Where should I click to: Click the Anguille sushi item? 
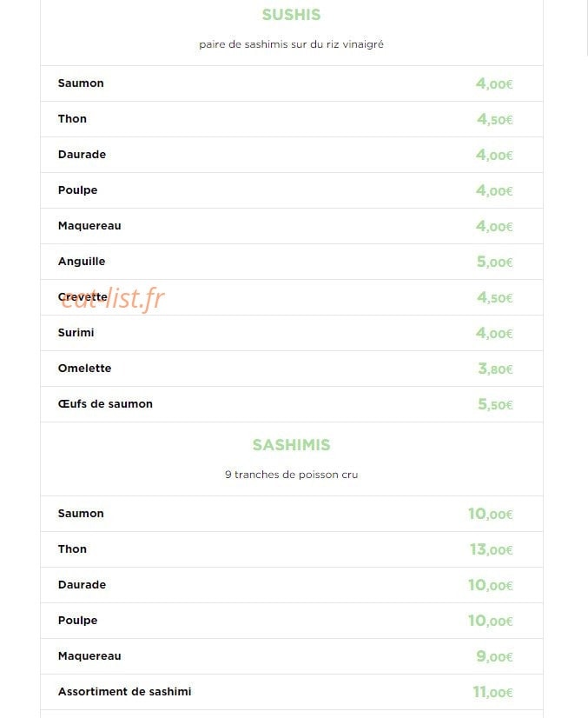coord(292,262)
